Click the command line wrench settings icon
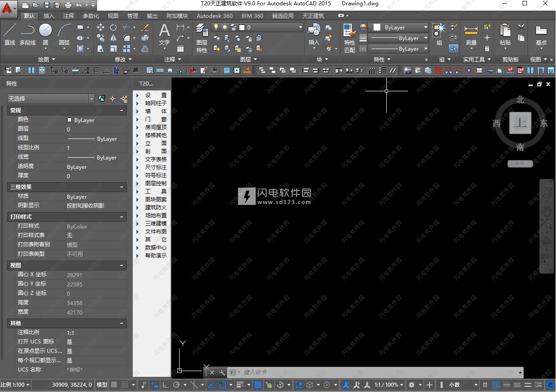 pyautogui.click(x=221, y=372)
